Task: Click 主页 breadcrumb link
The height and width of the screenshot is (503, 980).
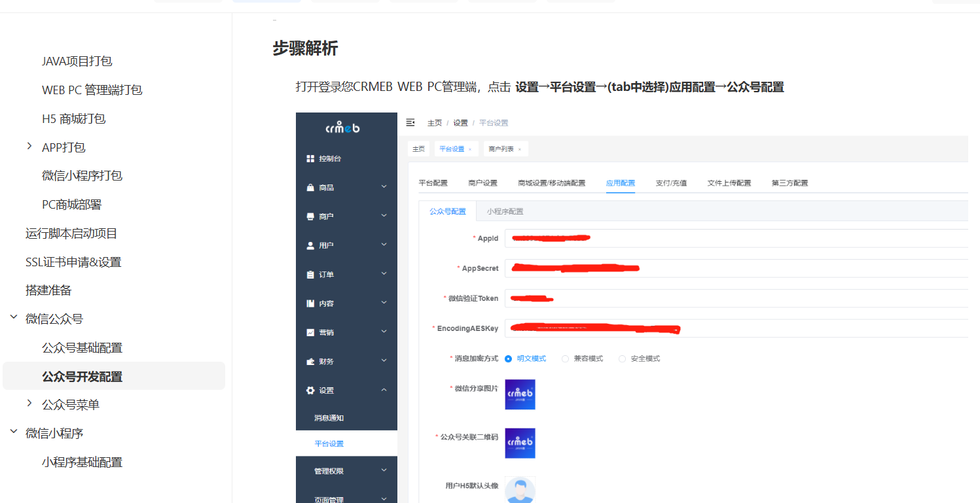Action: click(435, 123)
